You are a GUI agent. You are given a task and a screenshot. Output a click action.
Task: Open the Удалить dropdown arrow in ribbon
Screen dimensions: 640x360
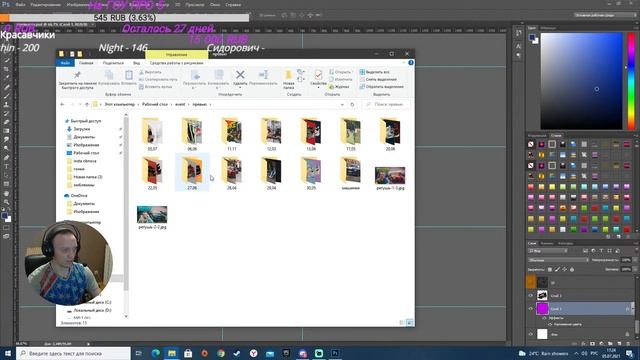coord(240,88)
